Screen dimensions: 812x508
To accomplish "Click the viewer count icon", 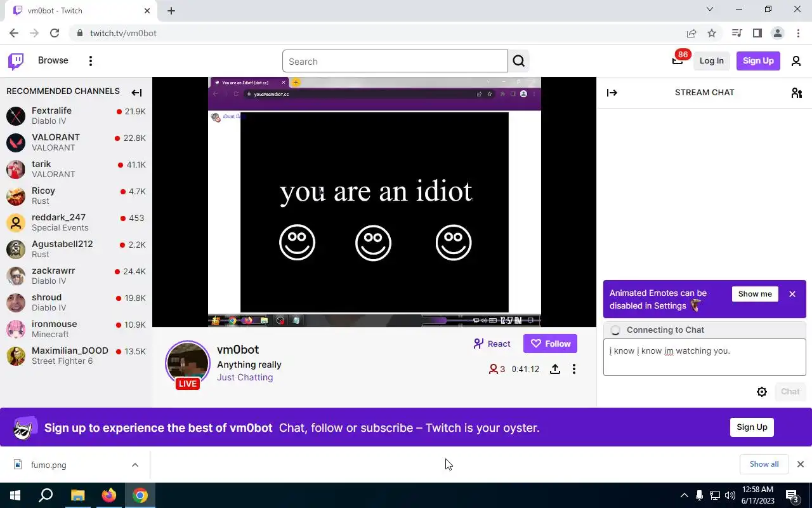I will click(493, 369).
